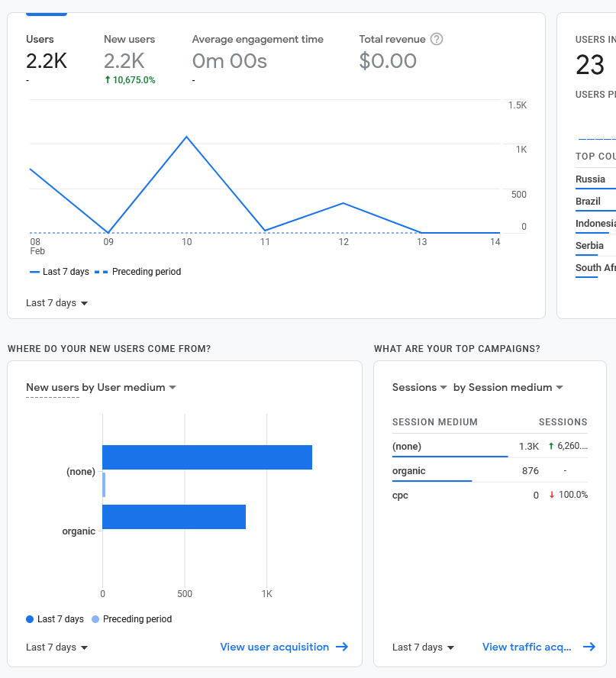Click arrow icon beside View traffic acquisition
Viewport: 616px width, 678px height.
(x=589, y=647)
